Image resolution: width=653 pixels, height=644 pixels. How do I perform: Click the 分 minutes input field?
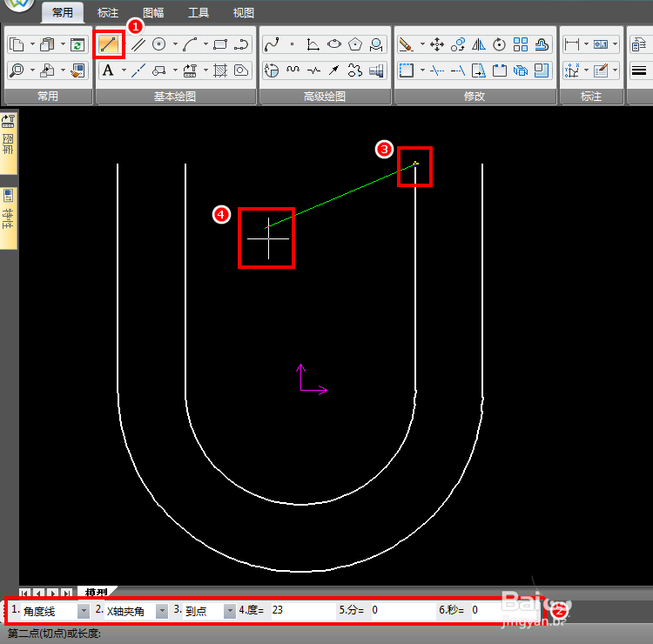(x=403, y=610)
